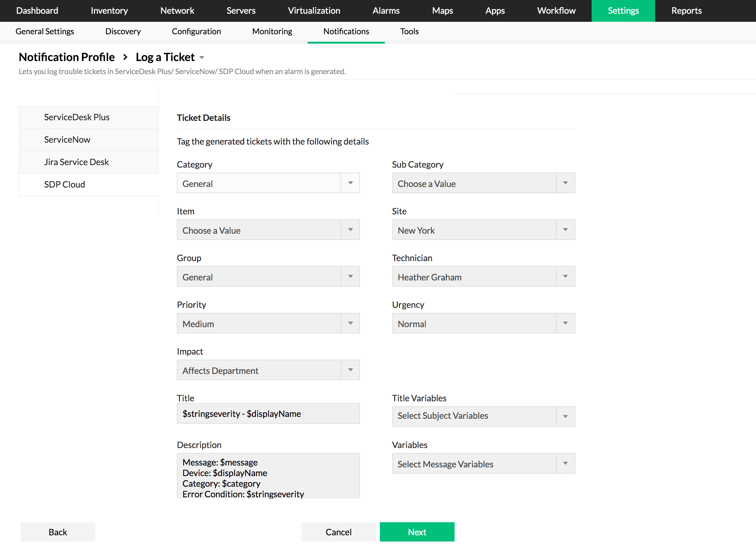The image size is (756, 554).
Task: Change Site from New York
Action: 483,230
